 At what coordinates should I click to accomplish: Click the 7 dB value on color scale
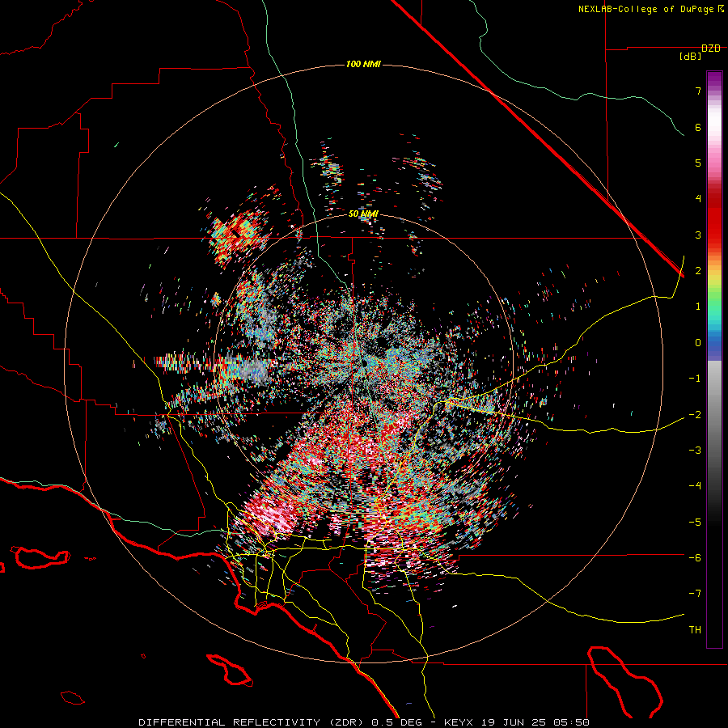click(698, 91)
